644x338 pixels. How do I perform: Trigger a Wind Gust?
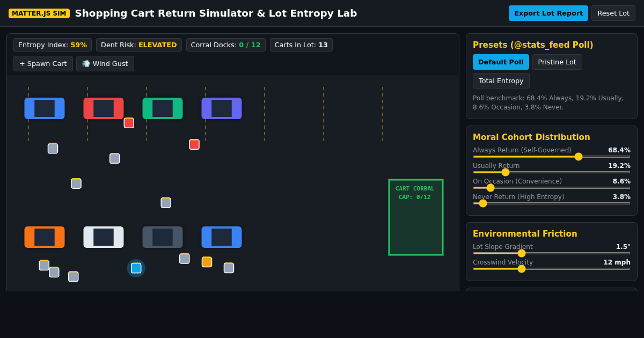105,64
